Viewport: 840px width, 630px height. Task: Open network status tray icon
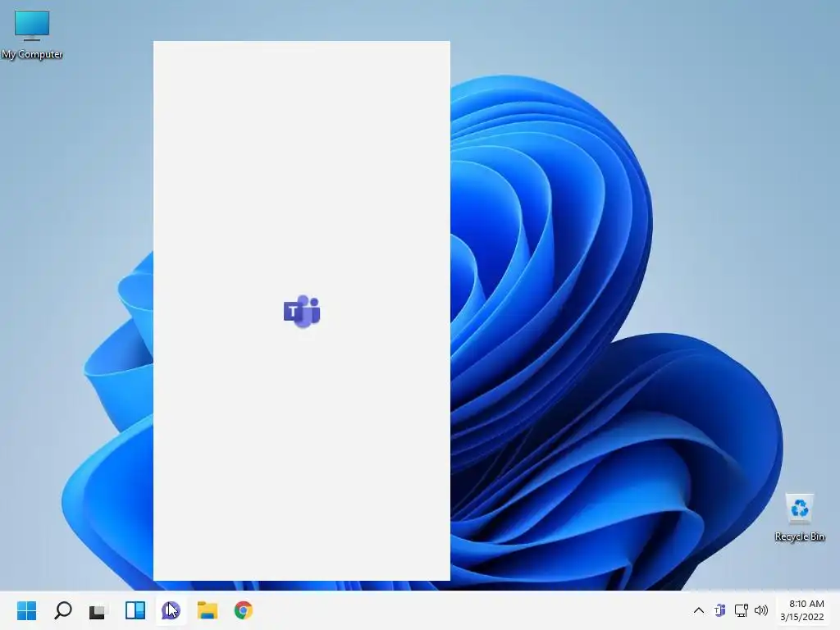741,610
